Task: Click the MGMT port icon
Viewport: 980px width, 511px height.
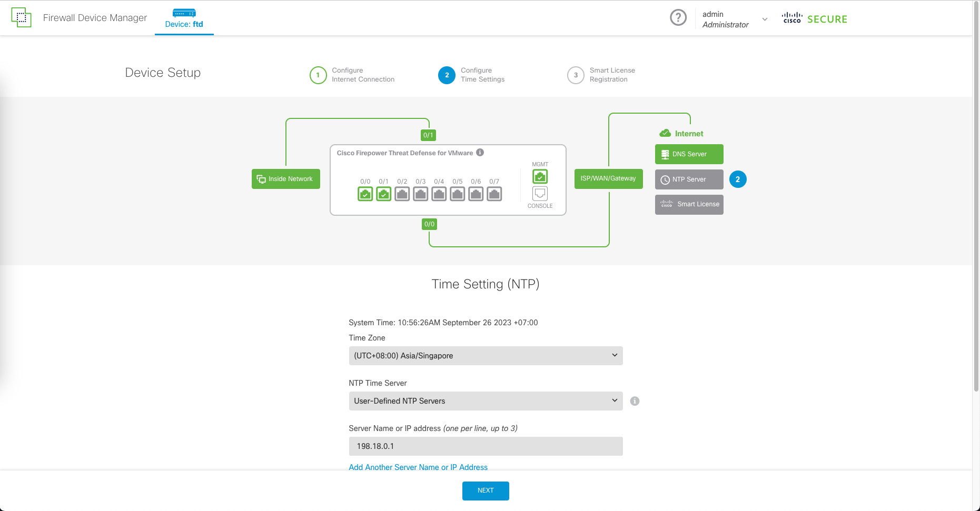Action: (540, 177)
